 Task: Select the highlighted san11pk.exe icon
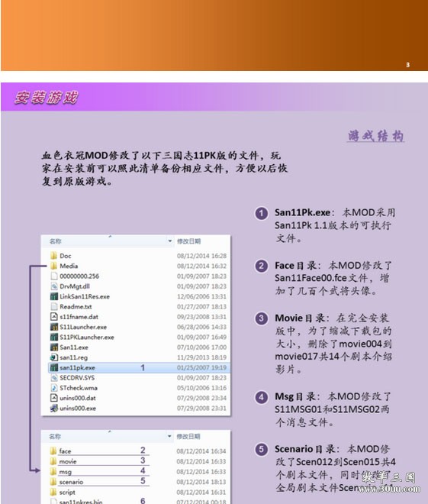pyautogui.click(x=54, y=367)
